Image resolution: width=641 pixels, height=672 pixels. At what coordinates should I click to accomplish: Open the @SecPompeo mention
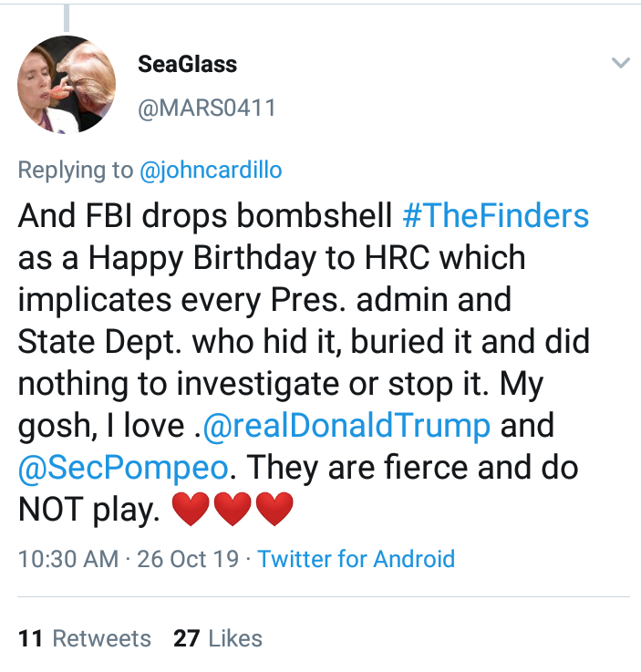tap(126, 467)
